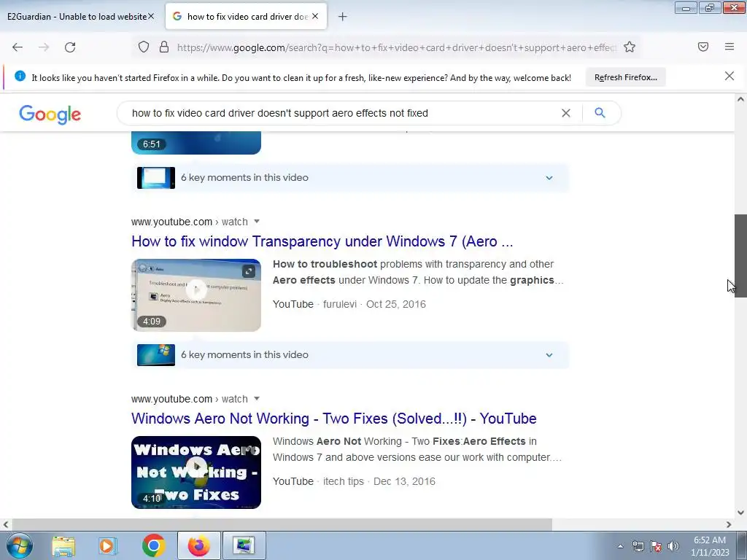This screenshot has height=560, width=747.
Task: Bookmark this page with the star icon
Action: pos(630,47)
